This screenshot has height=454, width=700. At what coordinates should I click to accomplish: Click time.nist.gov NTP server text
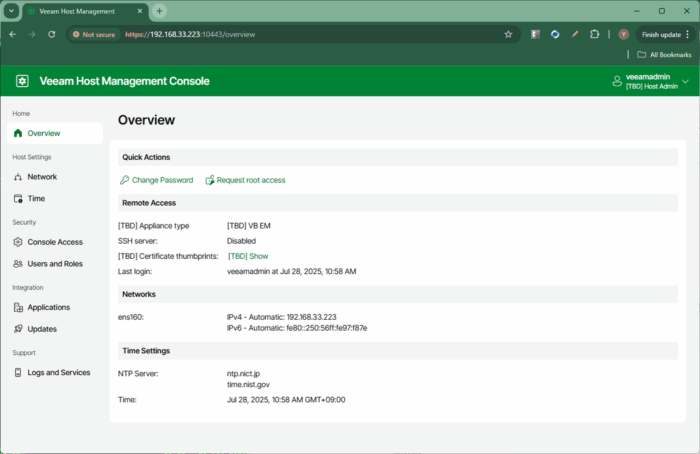click(x=248, y=384)
